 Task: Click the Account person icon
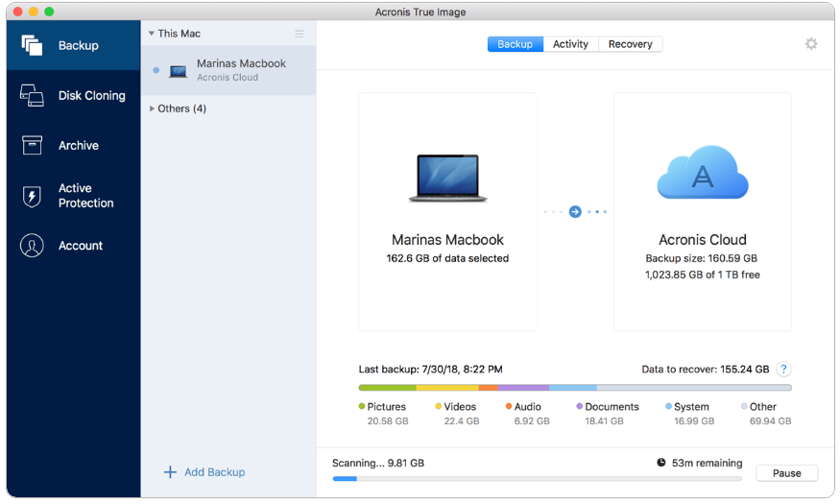tap(32, 246)
